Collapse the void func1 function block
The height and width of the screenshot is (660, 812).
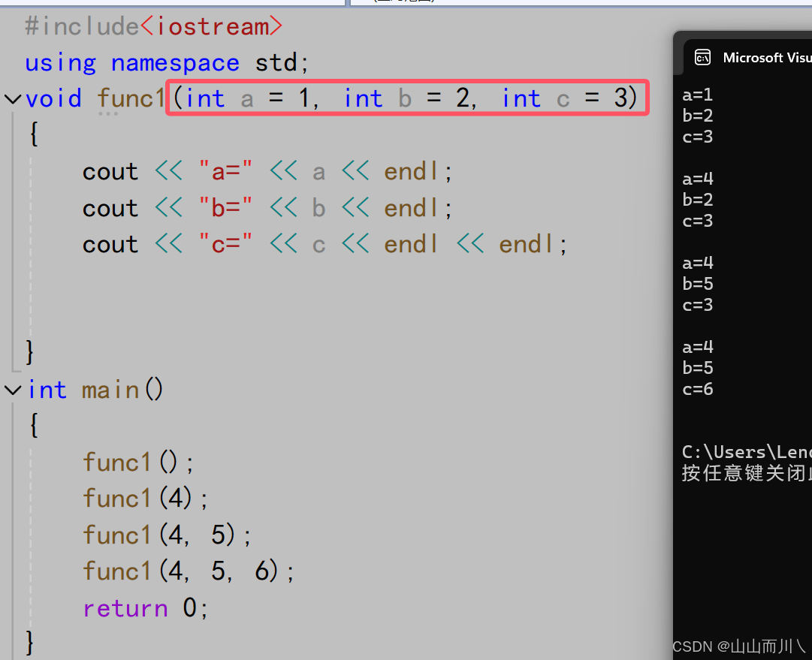pyautogui.click(x=13, y=98)
